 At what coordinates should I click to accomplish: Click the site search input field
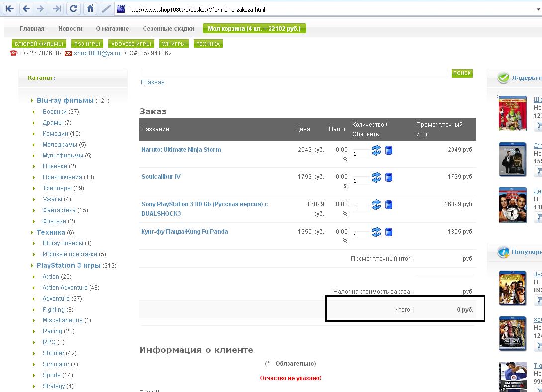[295, 73]
